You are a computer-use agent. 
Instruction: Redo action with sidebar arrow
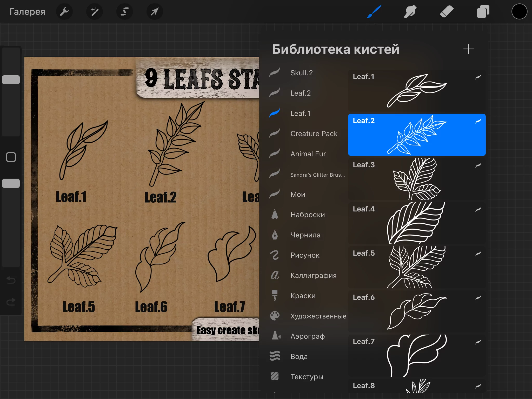[x=11, y=302]
